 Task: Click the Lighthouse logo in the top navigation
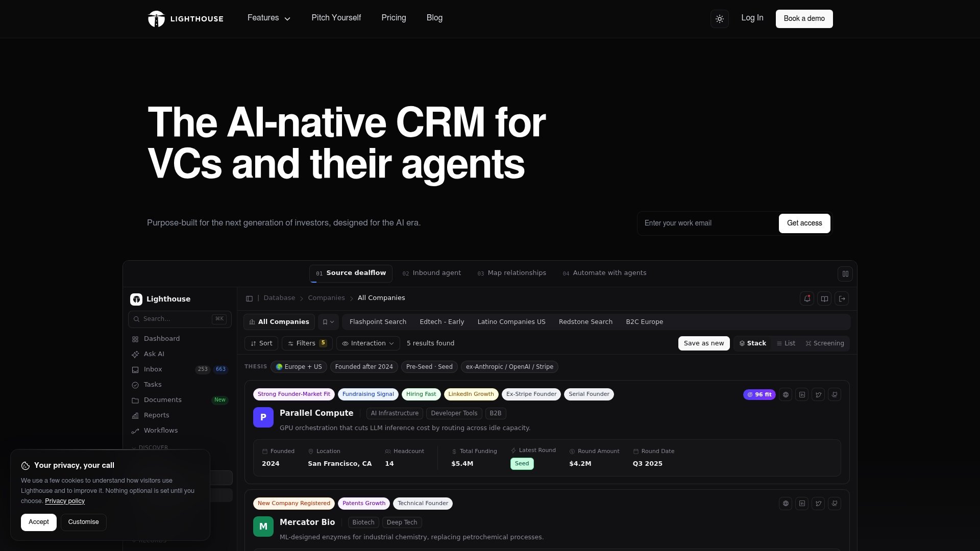click(186, 19)
